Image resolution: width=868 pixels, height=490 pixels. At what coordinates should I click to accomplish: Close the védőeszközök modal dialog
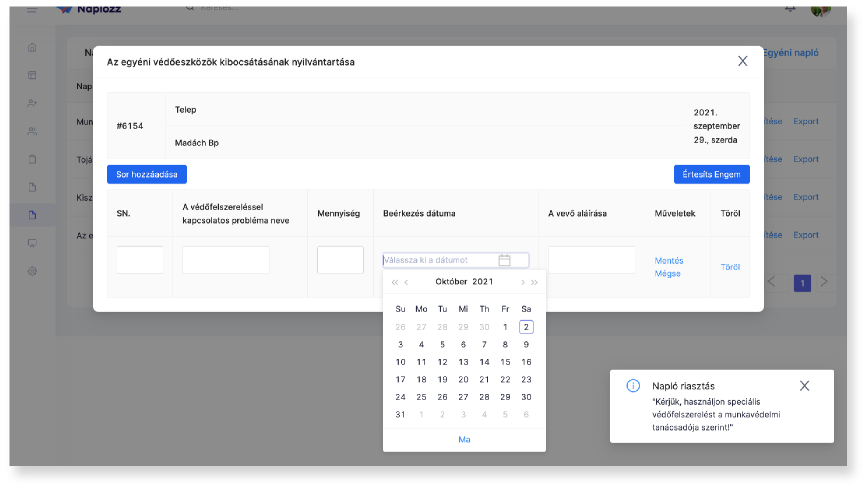(743, 61)
